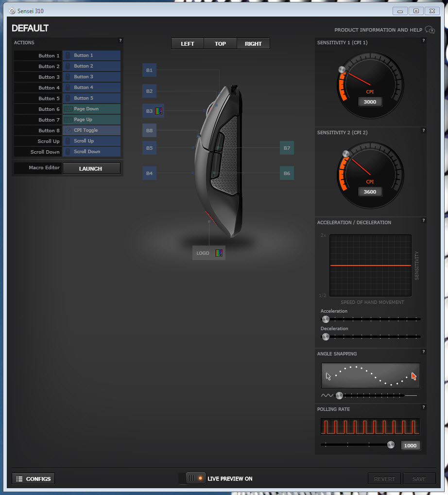Open the Page Up action for Button 7
Screen dimensions: 448x495
click(x=91, y=120)
